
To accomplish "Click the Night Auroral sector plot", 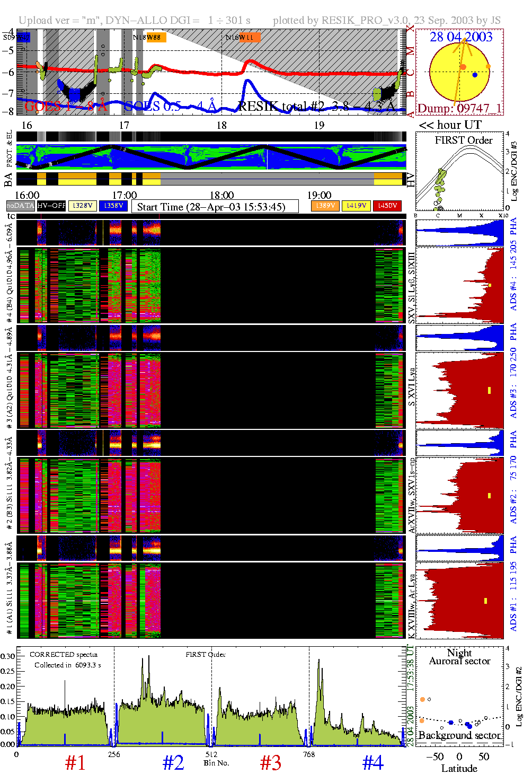I will pos(459,696).
